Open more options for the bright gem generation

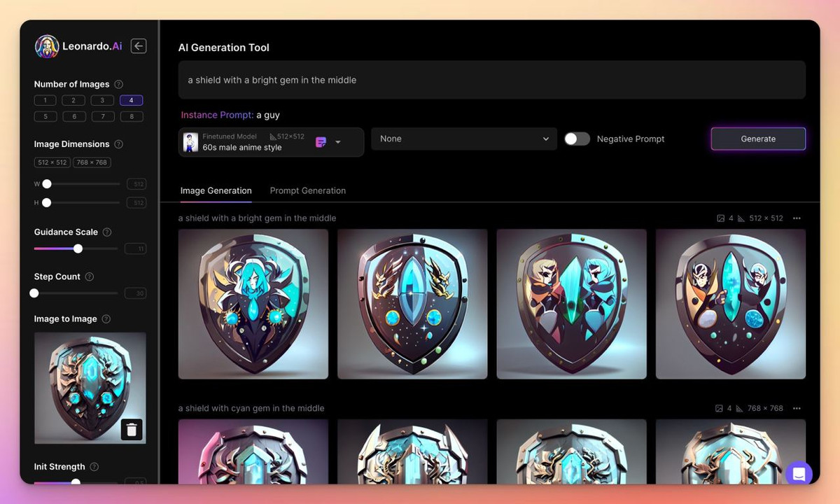797,218
